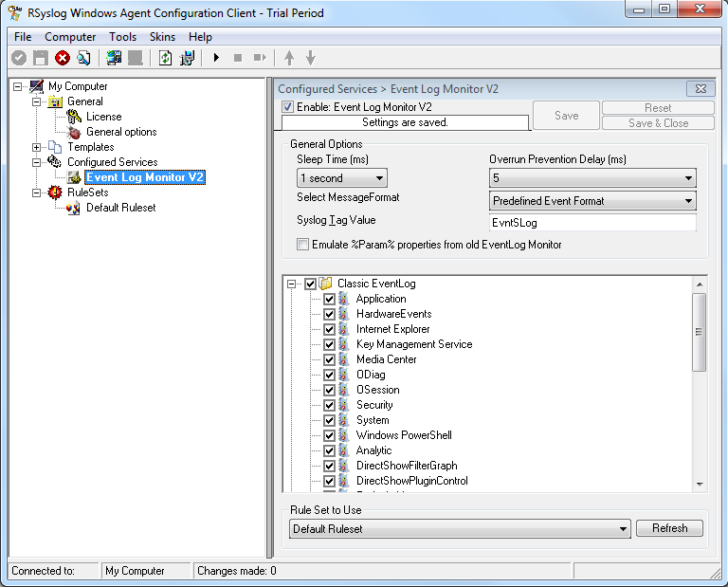The height and width of the screenshot is (587, 728).
Task: Select Event Log Monitor V2 tree item
Action: tap(145, 177)
